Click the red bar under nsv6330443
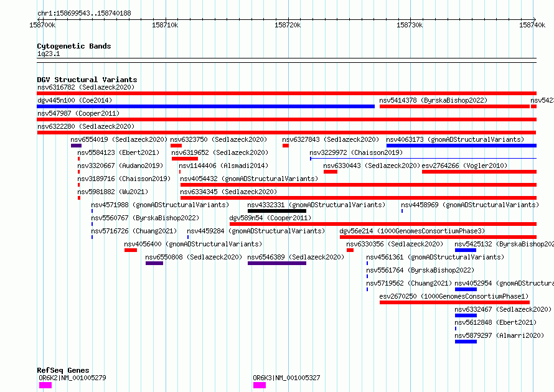This screenshot has height=392, width=554. pos(331,172)
